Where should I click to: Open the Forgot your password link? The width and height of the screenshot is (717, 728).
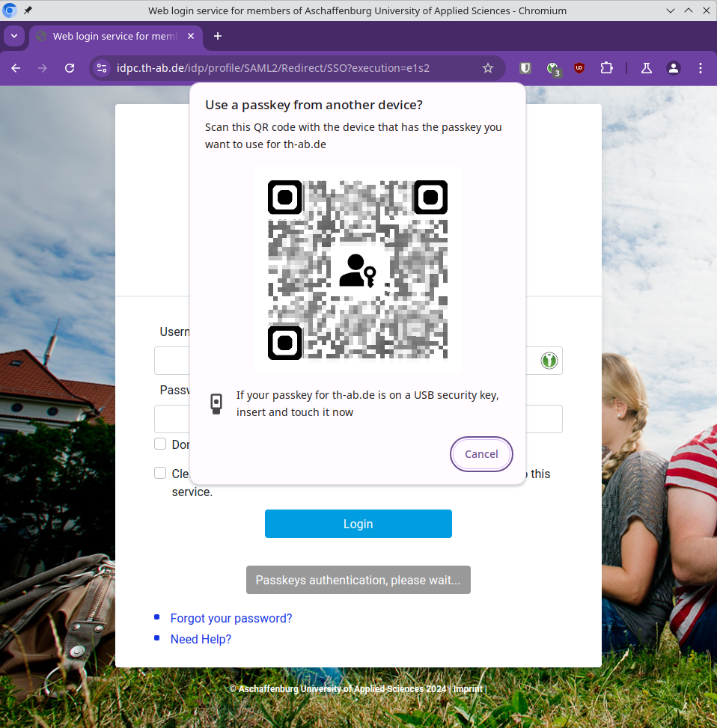[231, 619]
